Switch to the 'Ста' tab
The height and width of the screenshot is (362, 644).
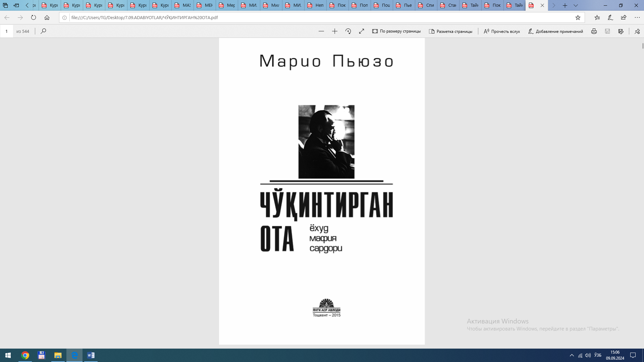pos(448,5)
